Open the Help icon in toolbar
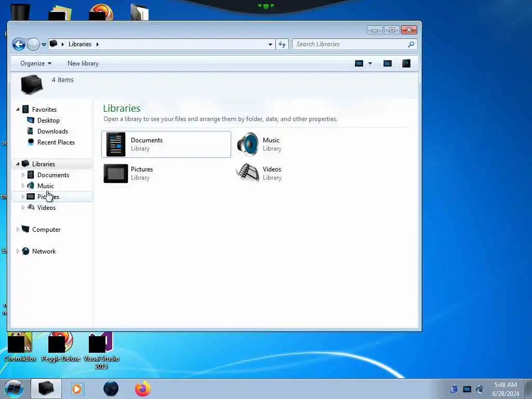The height and width of the screenshot is (399, 532). 406,63
